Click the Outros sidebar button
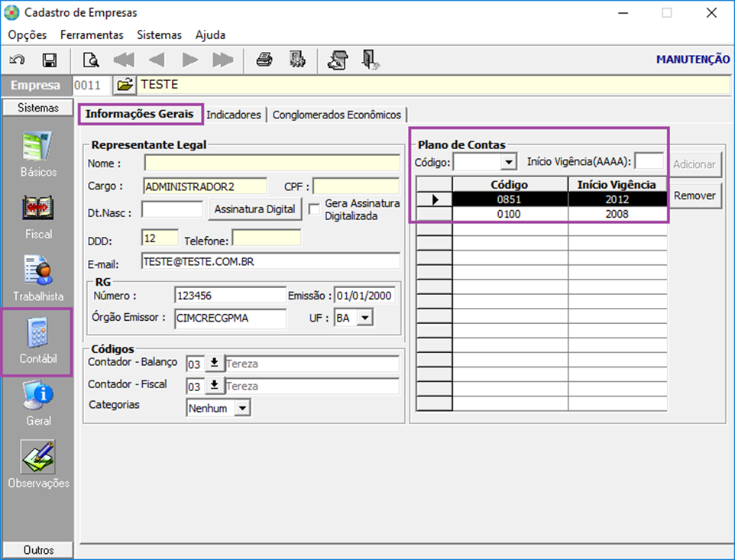The width and height of the screenshot is (735, 560). tap(38, 550)
